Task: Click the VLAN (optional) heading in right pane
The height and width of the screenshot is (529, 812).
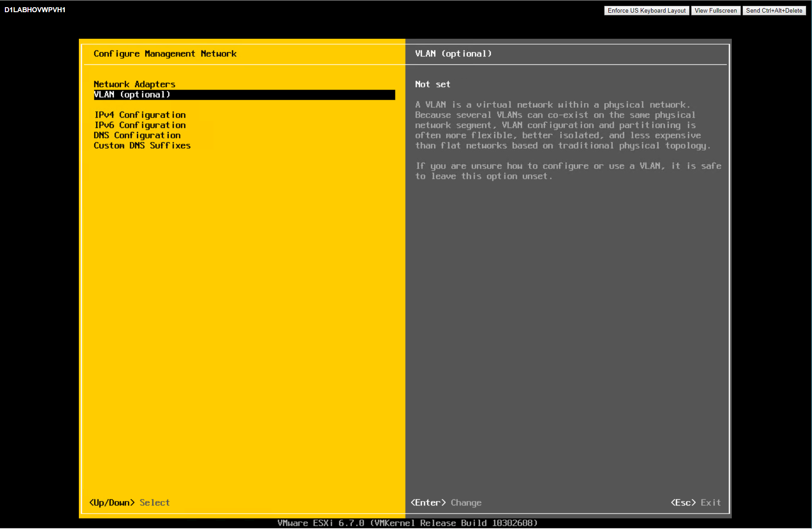Action: coord(453,54)
